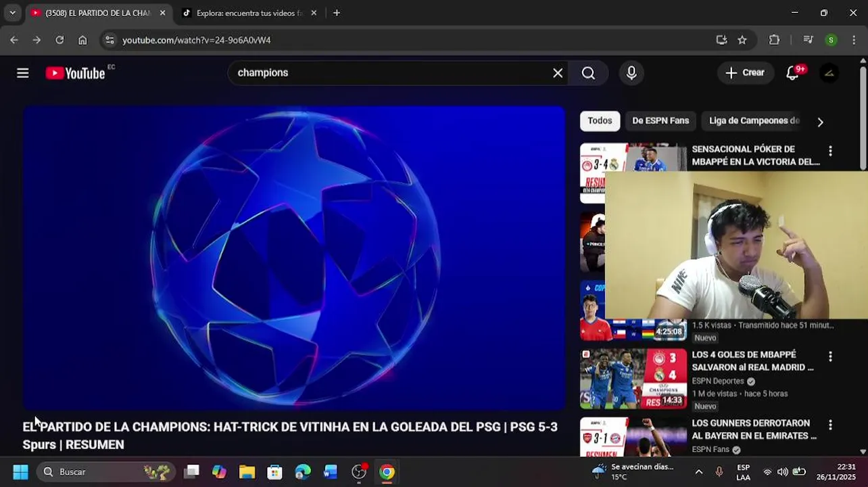
Task: Select the 'Todos' filter chip
Action: coord(600,121)
